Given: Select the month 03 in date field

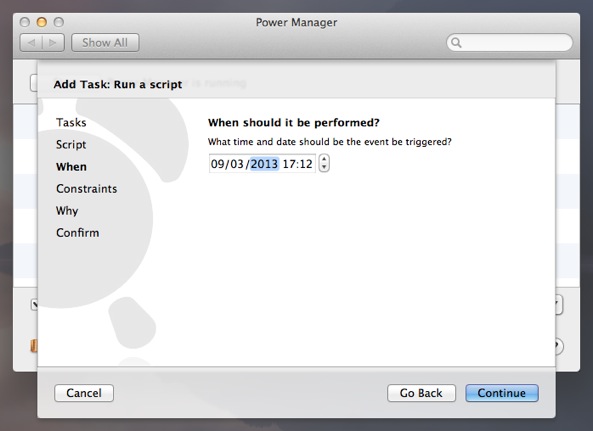Looking at the screenshot, I should (x=236, y=164).
